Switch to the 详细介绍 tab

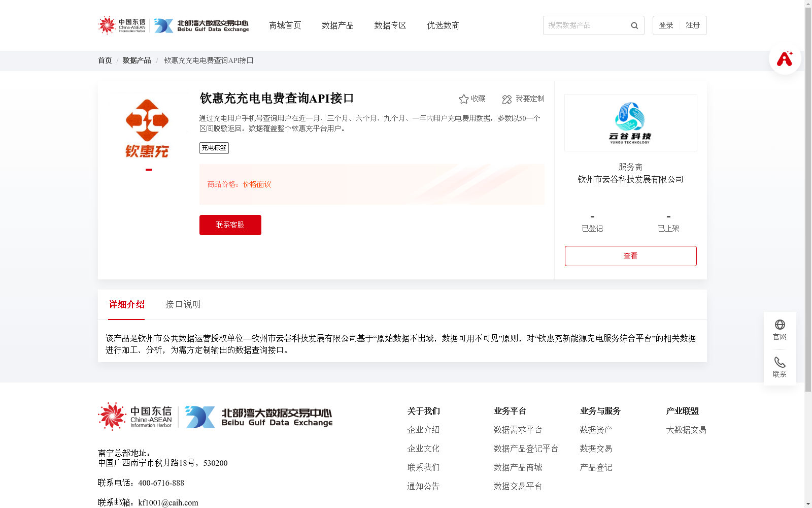point(126,304)
